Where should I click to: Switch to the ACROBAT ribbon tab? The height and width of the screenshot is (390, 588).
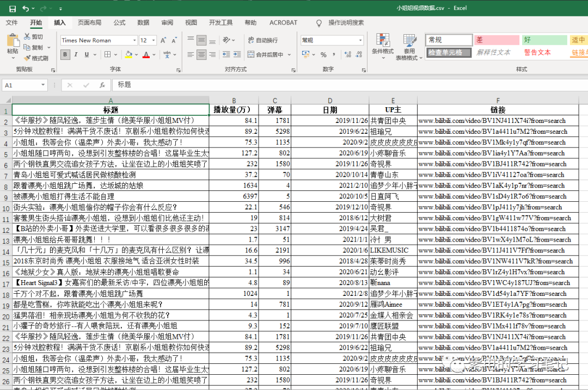coord(283,22)
